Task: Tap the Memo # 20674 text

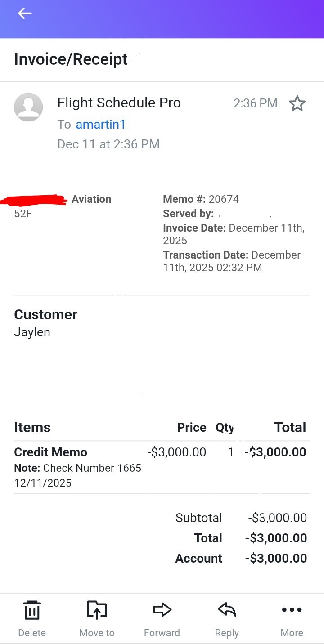Action: pos(201,199)
